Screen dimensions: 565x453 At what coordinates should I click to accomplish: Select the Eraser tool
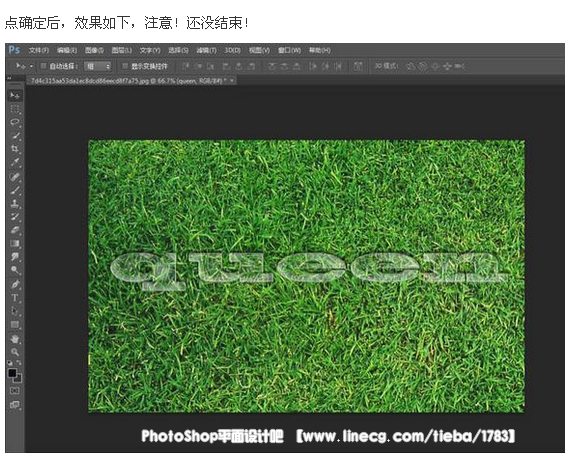(x=15, y=230)
